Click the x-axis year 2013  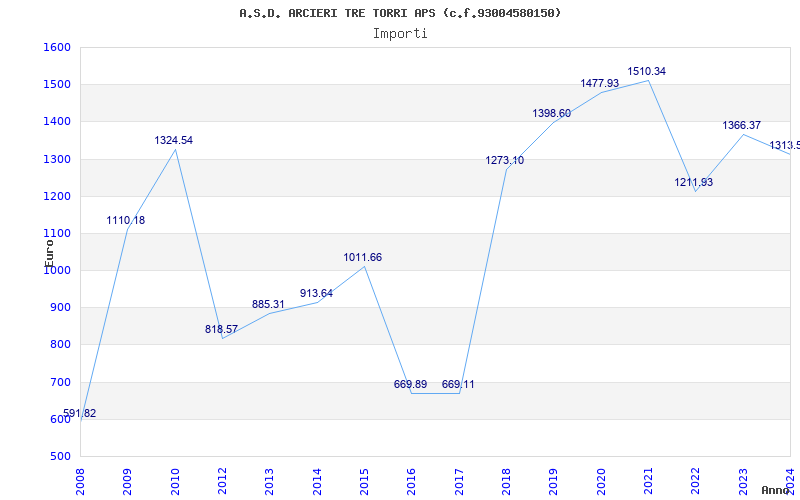tap(269, 481)
